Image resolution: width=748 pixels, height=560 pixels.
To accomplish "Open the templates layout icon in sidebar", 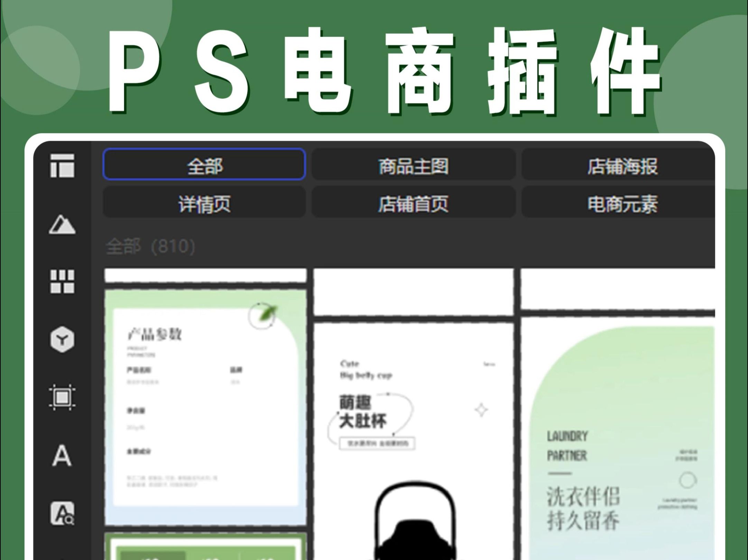I will point(62,166).
